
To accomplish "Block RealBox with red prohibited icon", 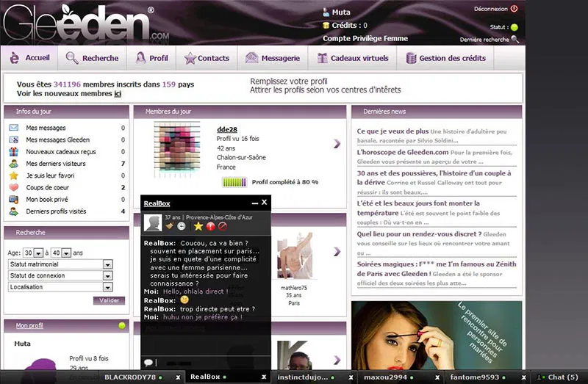I will [x=223, y=226].
